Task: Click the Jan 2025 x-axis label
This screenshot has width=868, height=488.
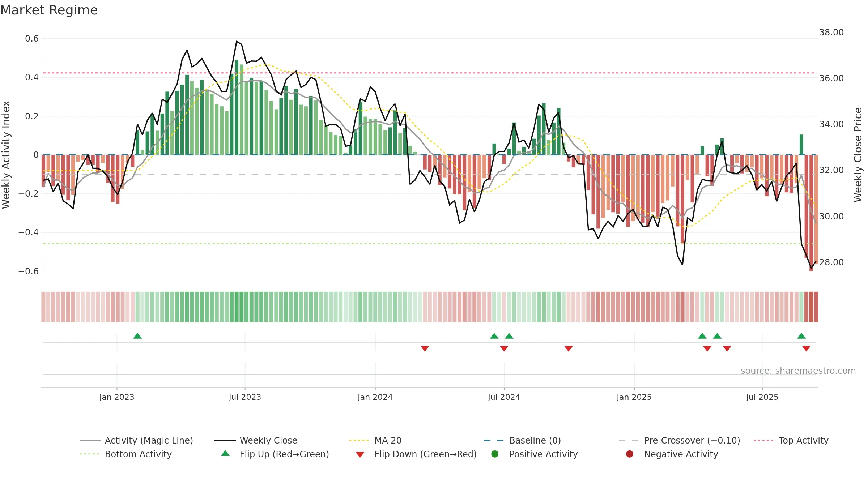Action: click(634, 397)
